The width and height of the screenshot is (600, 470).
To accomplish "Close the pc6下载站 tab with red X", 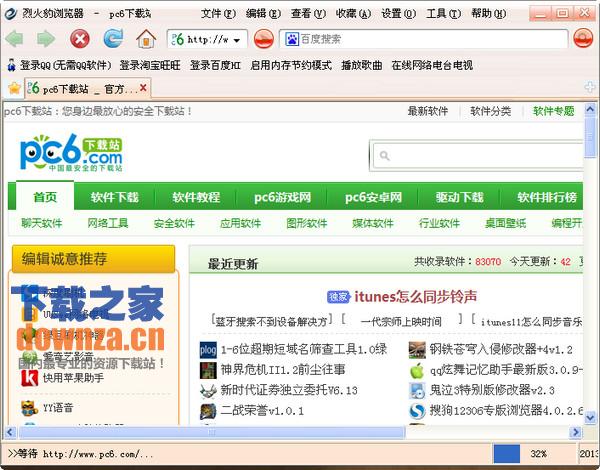I will pyautogui.click(x=143, y=88).
